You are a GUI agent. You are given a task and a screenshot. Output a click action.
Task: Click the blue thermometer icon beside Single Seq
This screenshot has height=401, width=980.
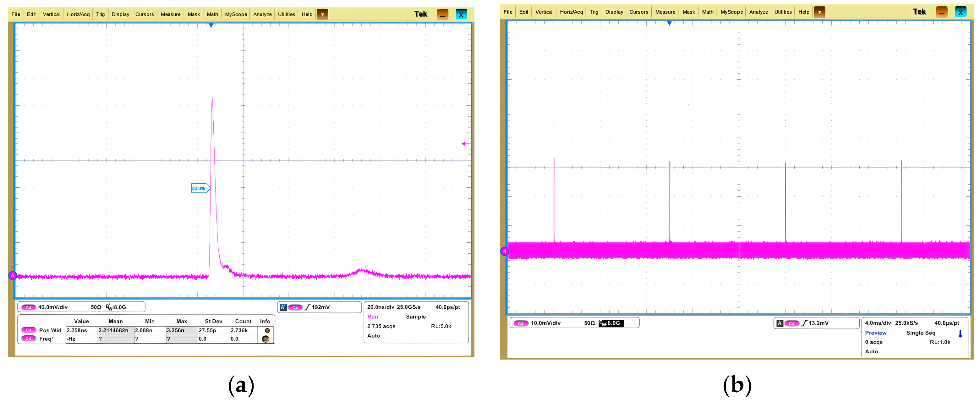[x=960, y=333]
